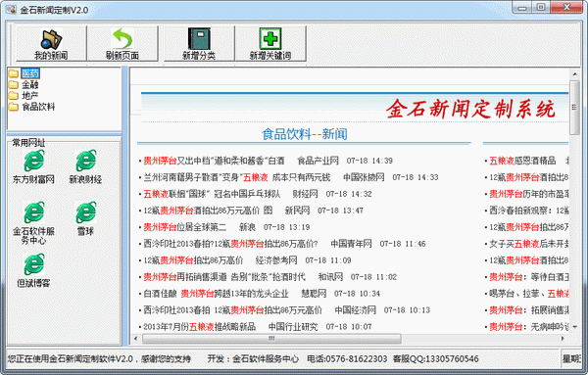Click 新增分类 to add a category
Viewport: 588px width, 375px height.
pyautogui.click(x=199, y=43)
